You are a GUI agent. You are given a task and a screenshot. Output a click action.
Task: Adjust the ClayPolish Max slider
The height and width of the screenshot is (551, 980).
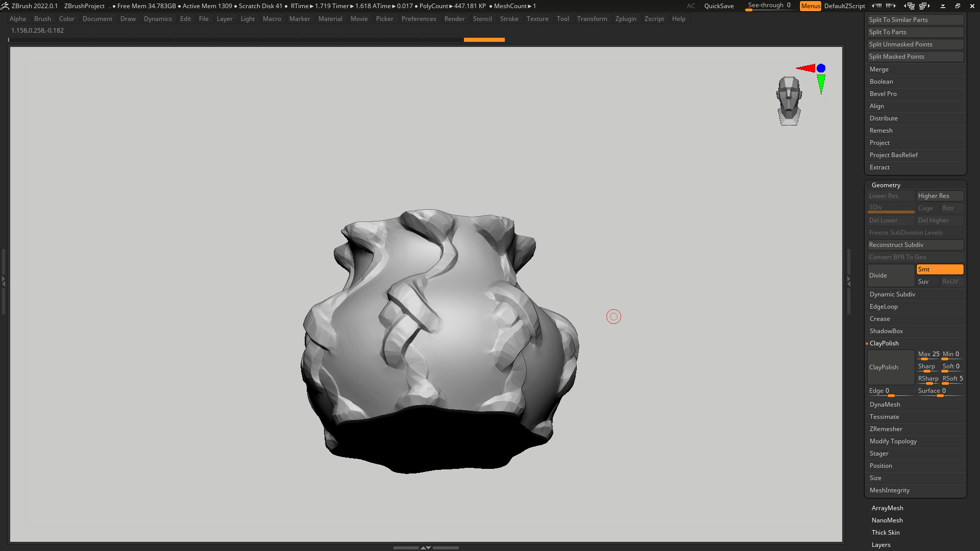[928, 355]
